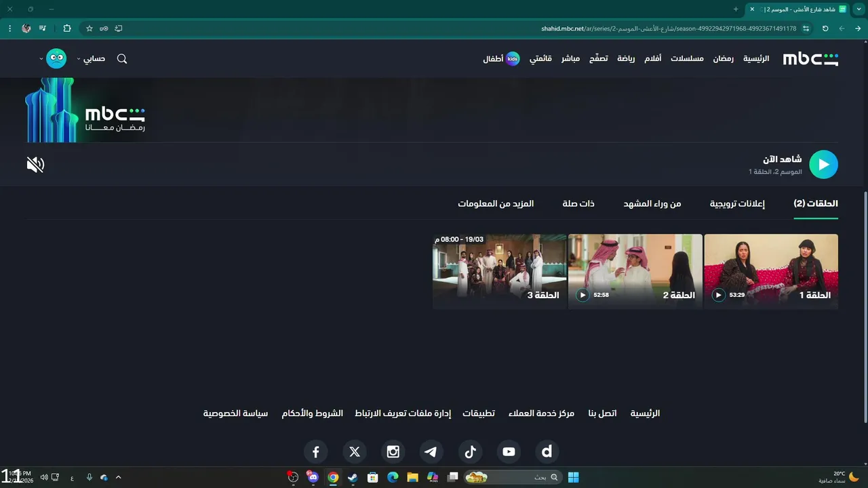Bookmark this page with the star icon
Screen dimensions: 868x488
tap(89, 28)
